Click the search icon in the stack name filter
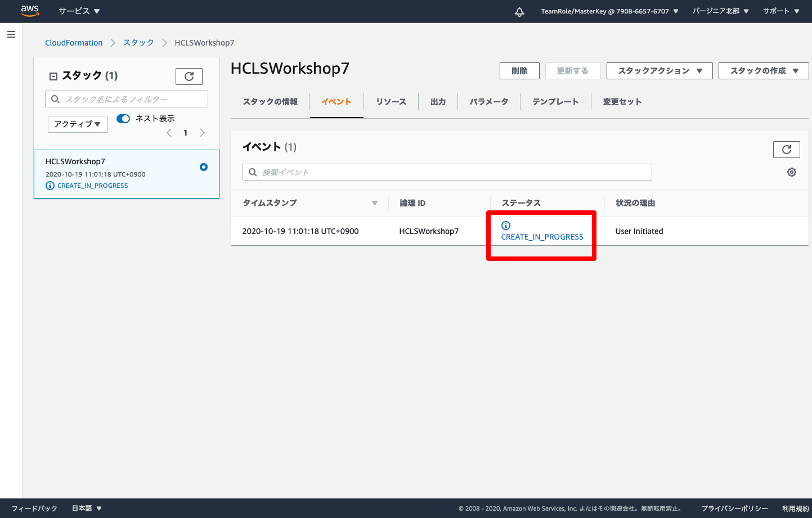The height and width of the screenshot is (518, 812). (x=55, y=99)
